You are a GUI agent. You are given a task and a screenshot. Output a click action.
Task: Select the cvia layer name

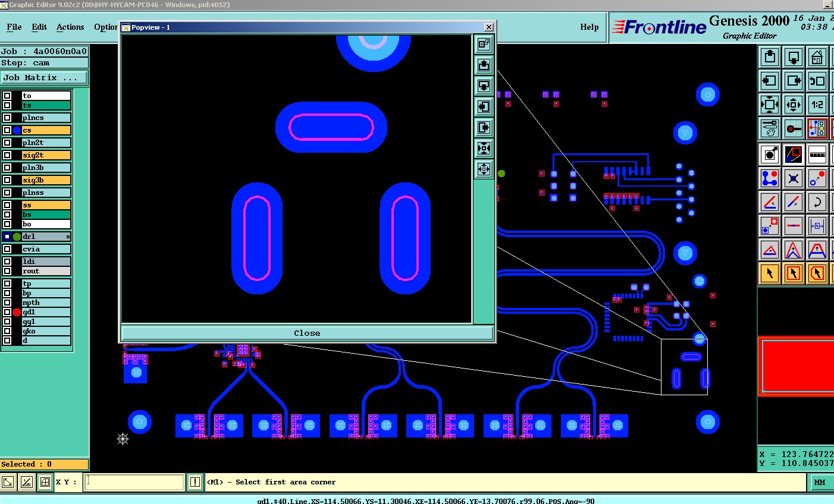point(46,249)
